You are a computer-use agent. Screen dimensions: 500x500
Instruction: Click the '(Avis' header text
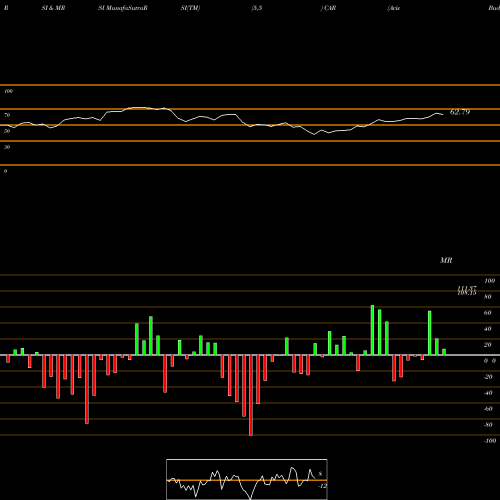tap(394, 8)
